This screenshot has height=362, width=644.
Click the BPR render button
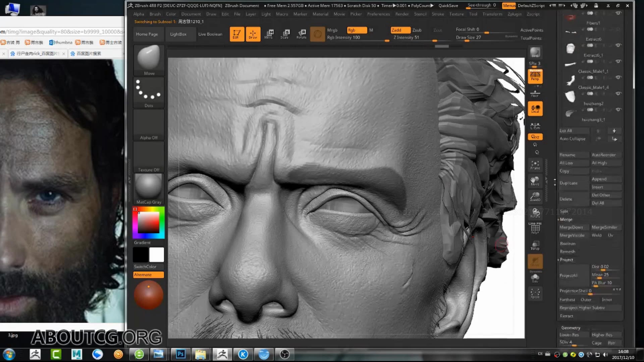click(x=535, y=52)
